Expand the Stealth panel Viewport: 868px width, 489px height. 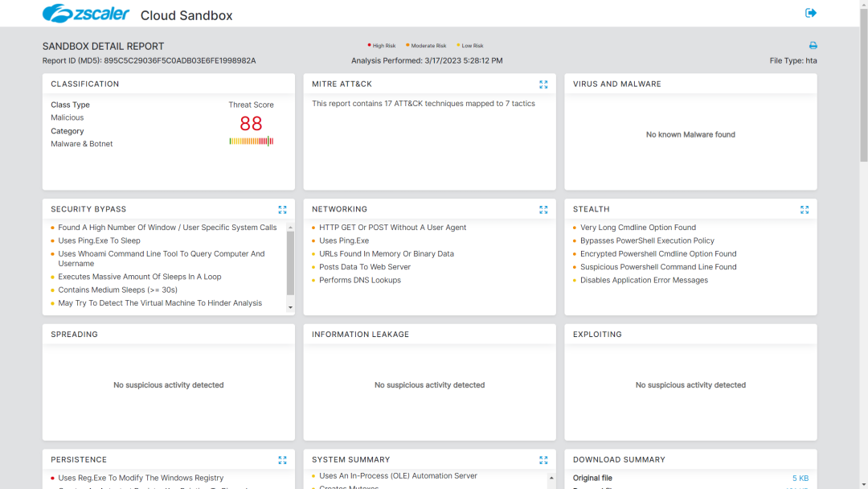click(805, 210)
